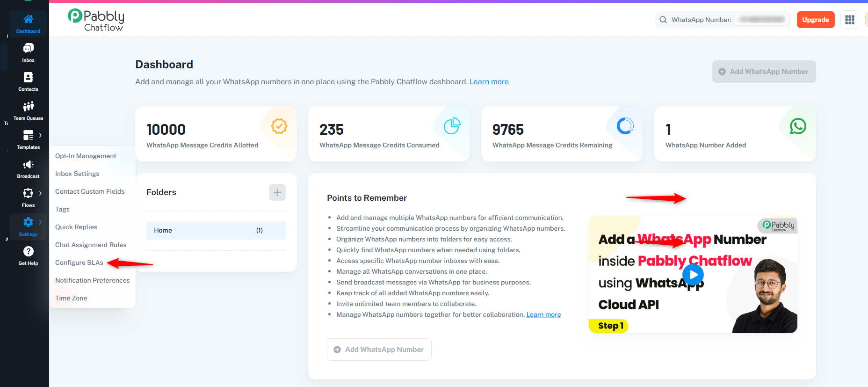This screenshot has height=387, width=868.
Task: Expand the Flows submenu chevron
Action: pos(41,193)
